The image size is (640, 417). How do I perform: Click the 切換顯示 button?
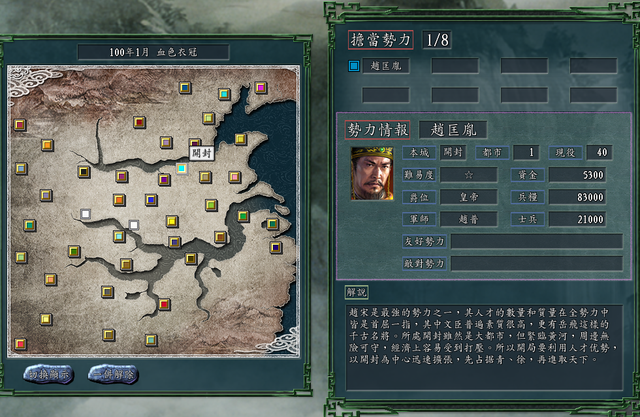pos(49,374)
